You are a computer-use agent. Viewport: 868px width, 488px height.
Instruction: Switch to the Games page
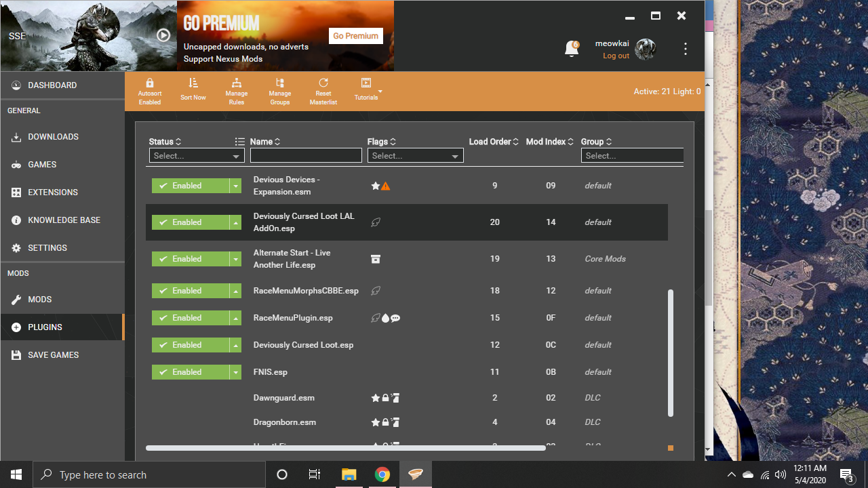pos(62,165)
